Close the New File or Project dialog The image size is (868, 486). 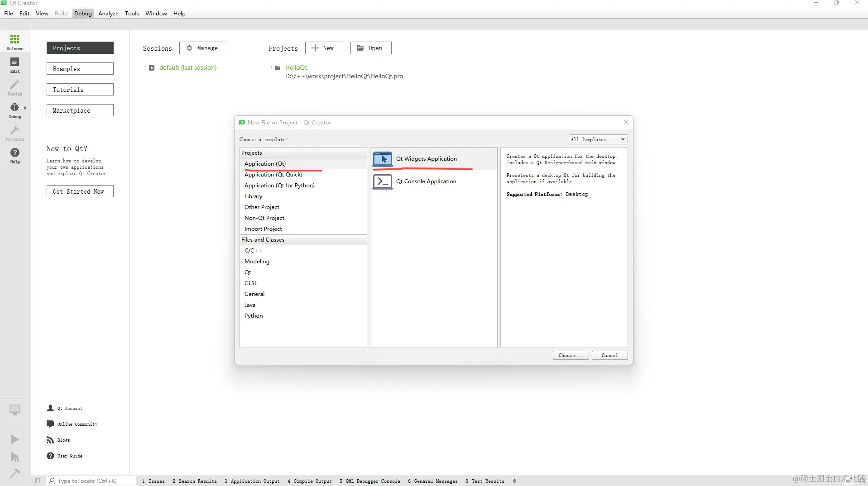tap(626, 122)
